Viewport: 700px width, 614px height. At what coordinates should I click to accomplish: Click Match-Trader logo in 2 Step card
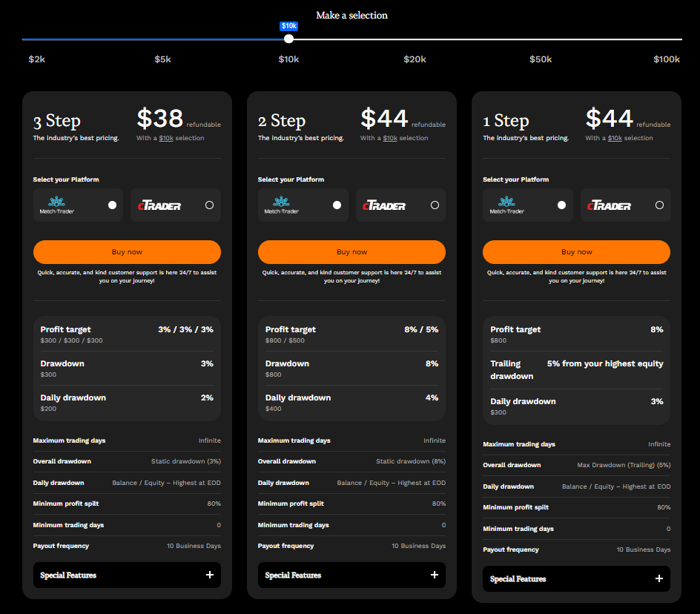[282, 205]
